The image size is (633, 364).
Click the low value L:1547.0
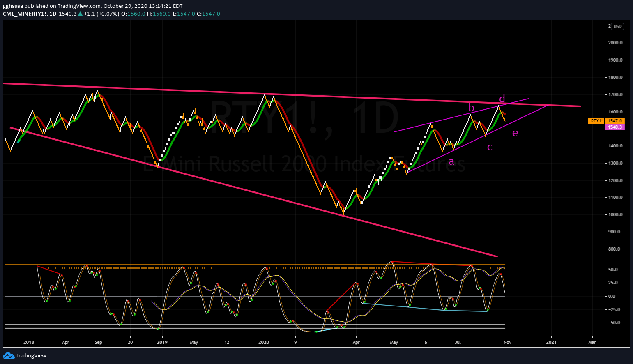(x=184, y=14)
